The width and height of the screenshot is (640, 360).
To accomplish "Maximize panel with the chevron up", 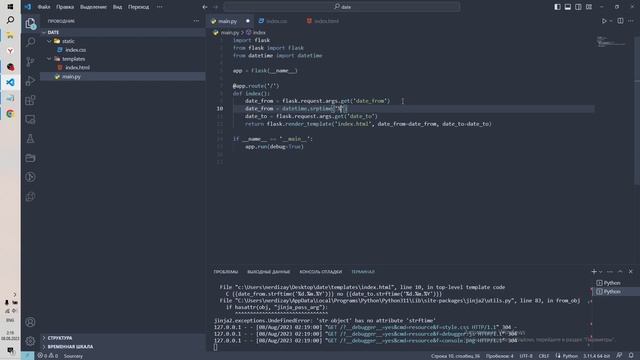I will (x=620, y=271).
